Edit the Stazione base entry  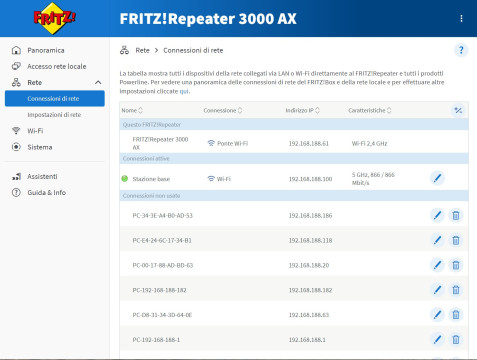click(437, 178)
